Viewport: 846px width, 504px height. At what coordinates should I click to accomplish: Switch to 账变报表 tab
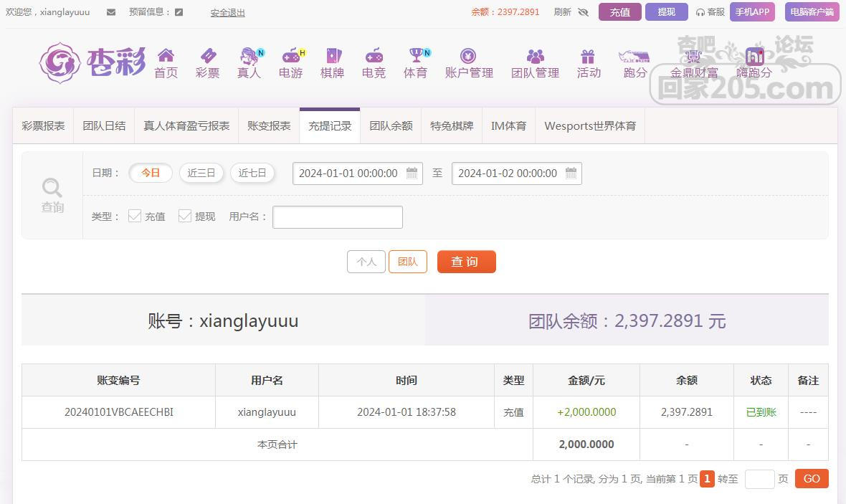coord(270,125)
